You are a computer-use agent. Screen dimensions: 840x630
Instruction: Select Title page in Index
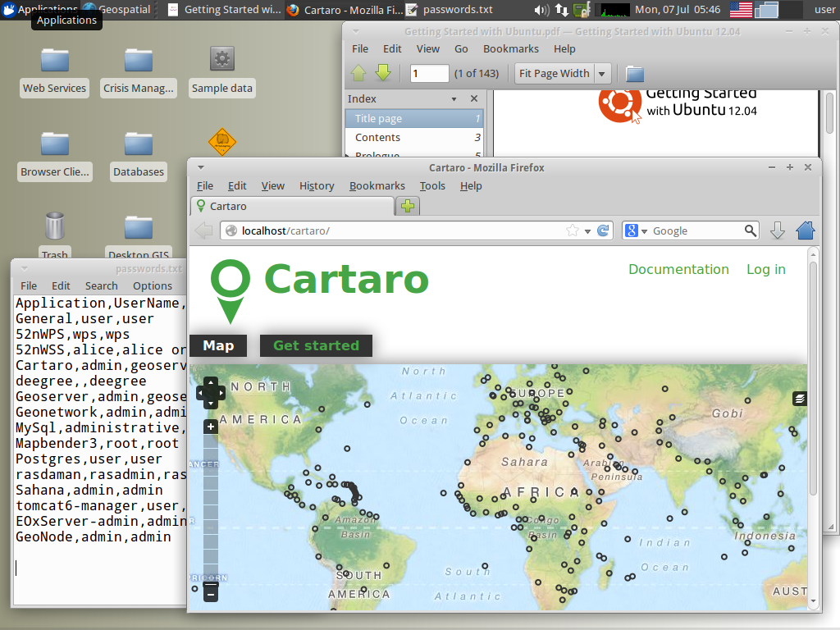click(414, 118)
